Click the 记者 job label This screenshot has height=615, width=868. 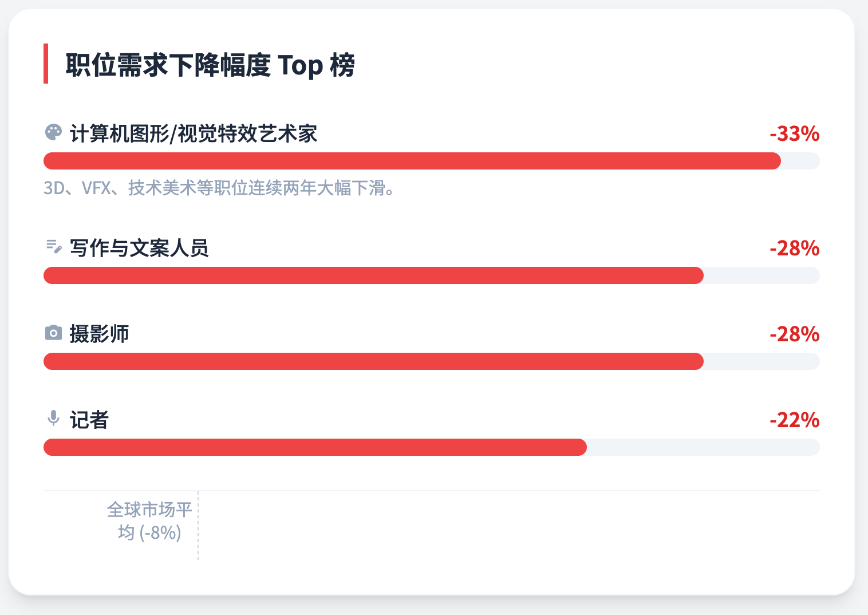click(89, 420)
